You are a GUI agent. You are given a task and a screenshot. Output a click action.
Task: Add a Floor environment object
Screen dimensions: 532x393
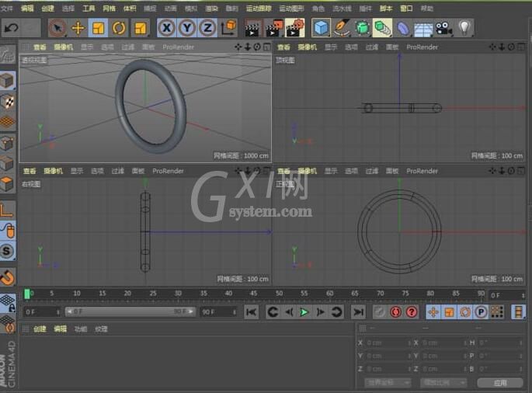click(x=423, y=28)
